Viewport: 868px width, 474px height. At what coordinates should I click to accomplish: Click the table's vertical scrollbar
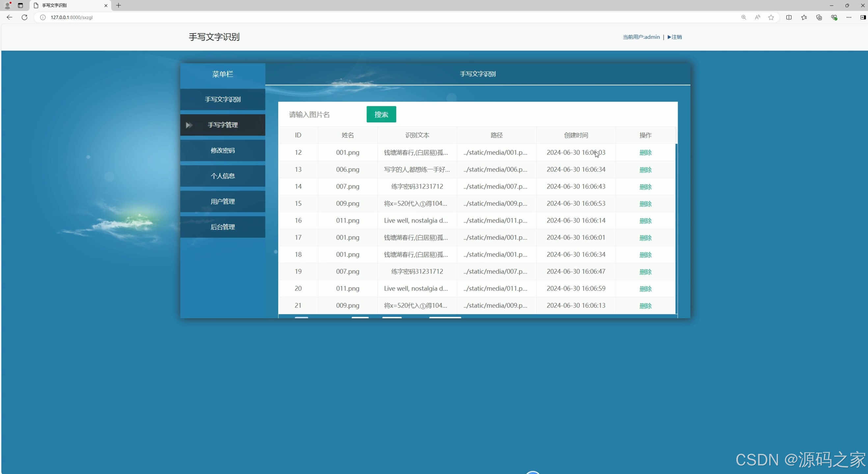[676, 229]
